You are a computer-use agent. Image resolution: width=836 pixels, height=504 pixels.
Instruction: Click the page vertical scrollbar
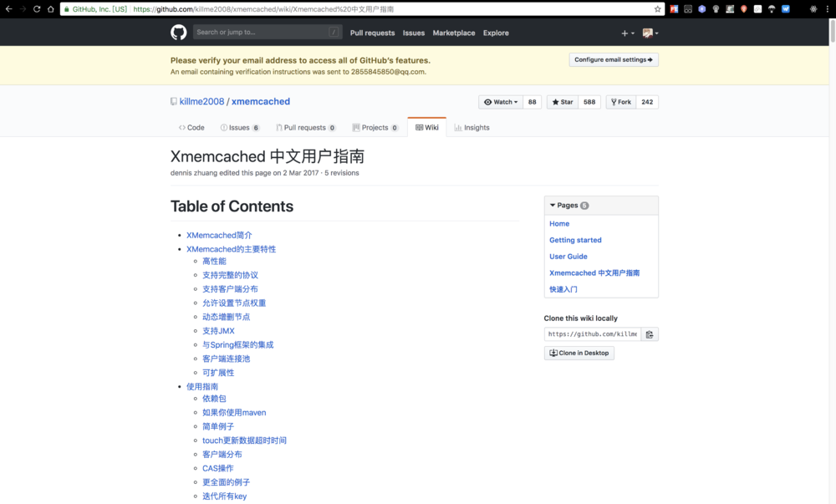pyautogui.click(x=833, y=32)
